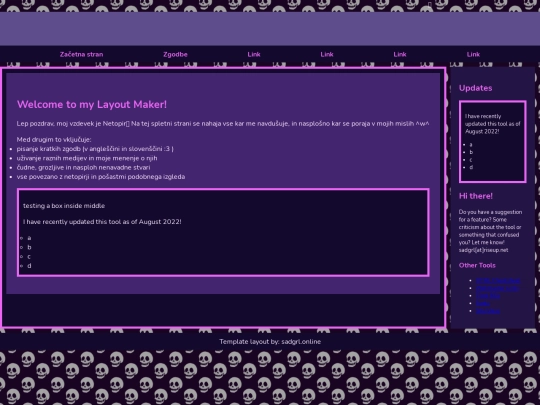Click the 'sadgrl(at)riseup.net' email text in sidebar
This screenshot has height=405, width=540.
click(483, 250)
